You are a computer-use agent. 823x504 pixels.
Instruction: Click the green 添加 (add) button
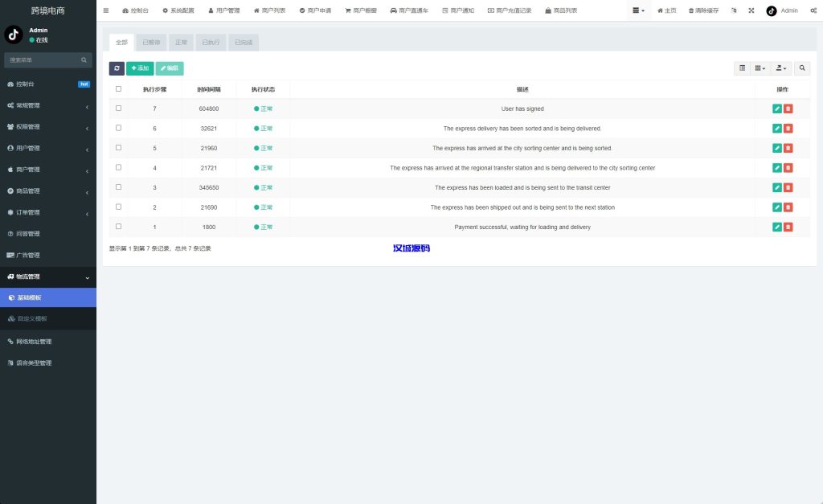[x=140, y=68]
